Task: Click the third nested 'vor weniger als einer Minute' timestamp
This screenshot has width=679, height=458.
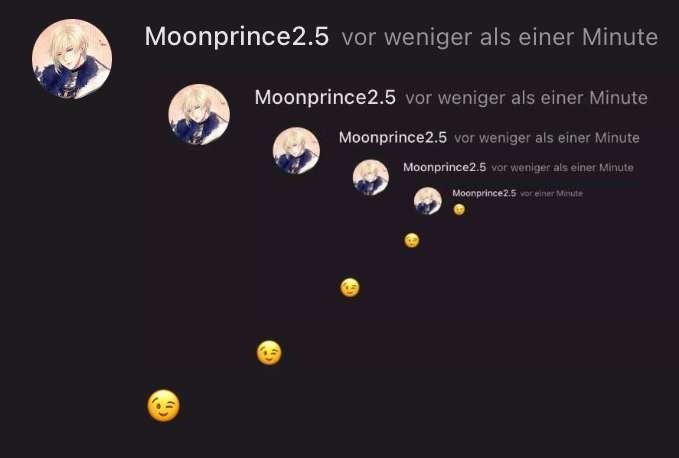Action: [x=547, y=138]
